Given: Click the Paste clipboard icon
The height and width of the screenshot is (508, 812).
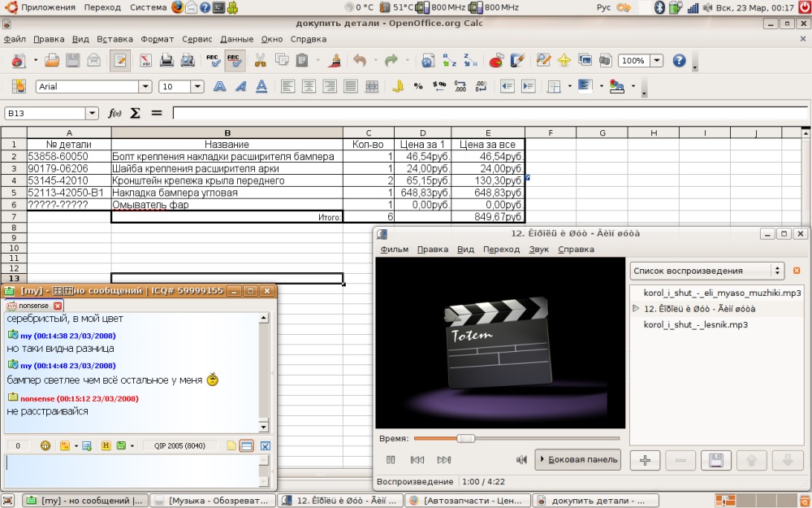Looking at the screenshot, I should (302, 61).
